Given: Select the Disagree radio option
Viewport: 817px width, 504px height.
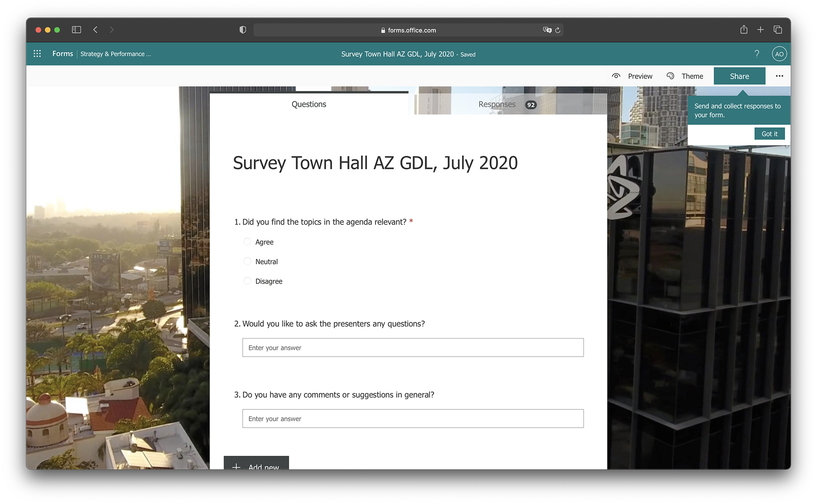Looking at the screenshot, I should 247,281.
